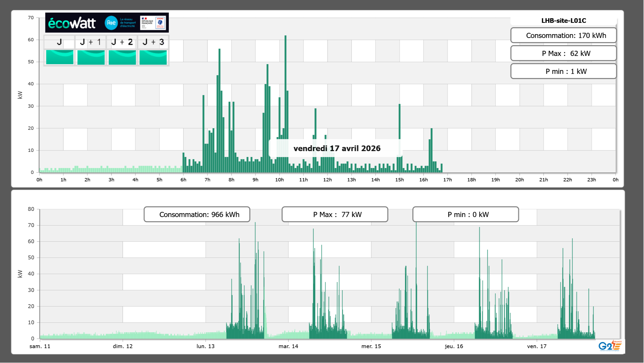Click the ADEME logo

pos(160,23)
